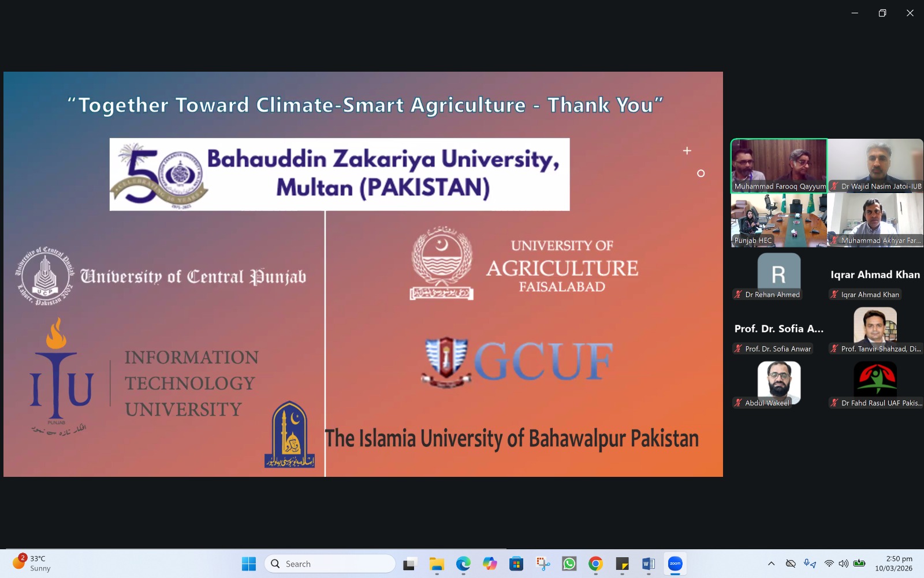Open the Windows Start menu
Image resolution: width=924 pixels, height=578 pixels.
249,564
